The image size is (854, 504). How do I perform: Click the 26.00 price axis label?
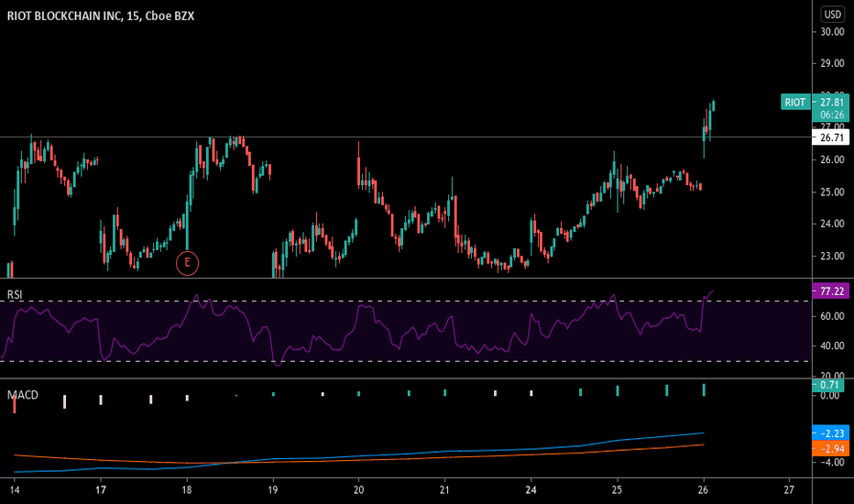(832, 159)
